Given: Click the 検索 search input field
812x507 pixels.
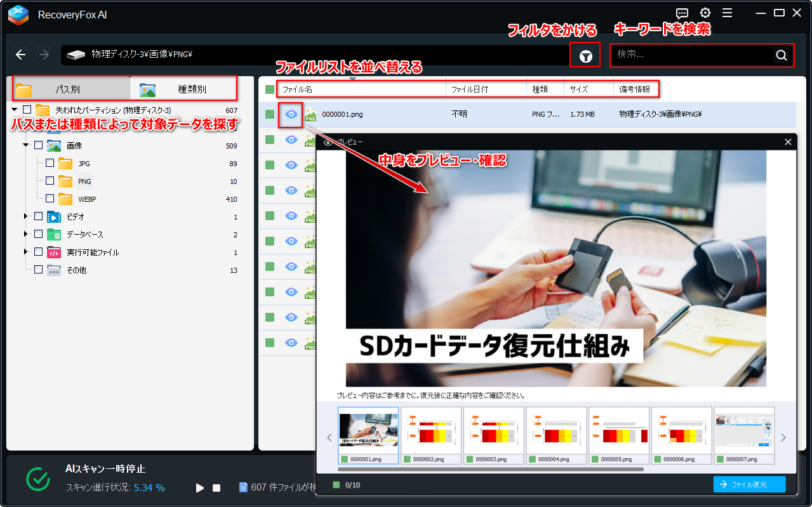Looking at the screenshot, I should click(x=692, y=55).
